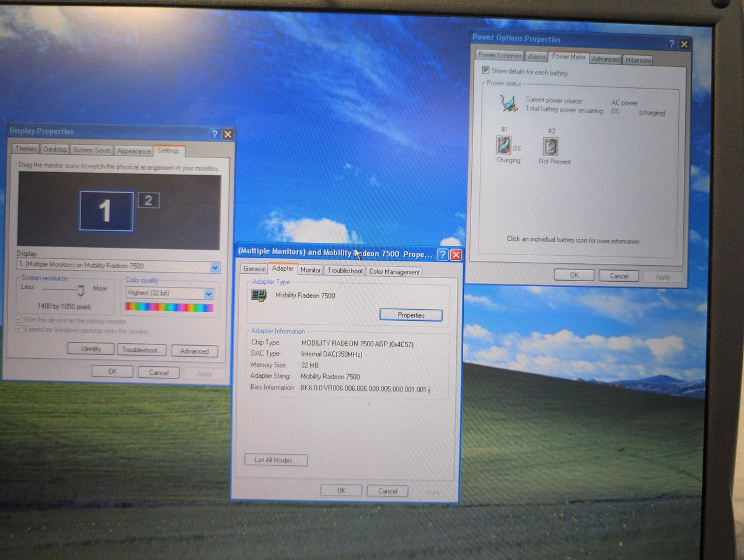The width and height of the screenshot is (744, 560).
Task: Click battery #2 not present icon
Action: click(x=551, y=146)
